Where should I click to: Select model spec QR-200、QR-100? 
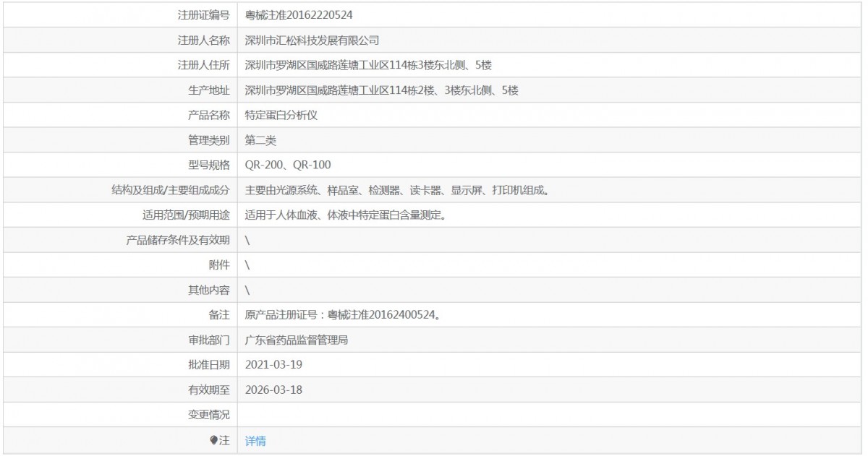pos(288,165)
